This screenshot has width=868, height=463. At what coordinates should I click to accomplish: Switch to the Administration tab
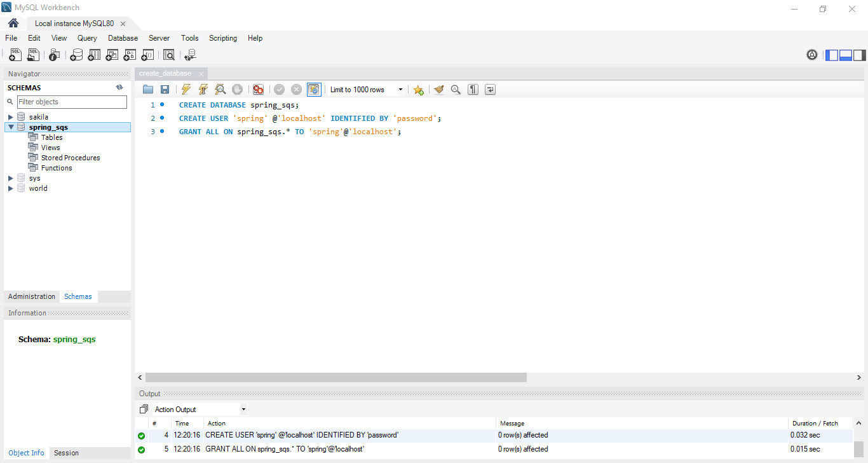pos(31,296)
